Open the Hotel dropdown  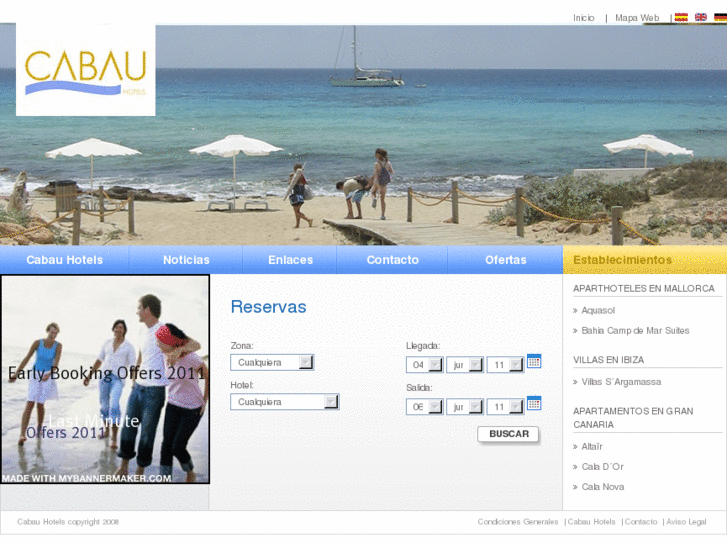[x=285, y=402]
